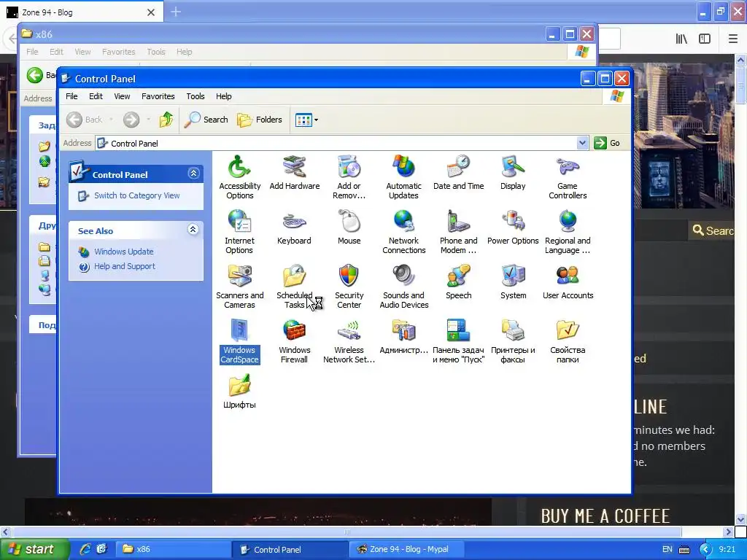Switch to x86 taskbar button
This screenshot has width=747, height=560.
click(174, 549)
